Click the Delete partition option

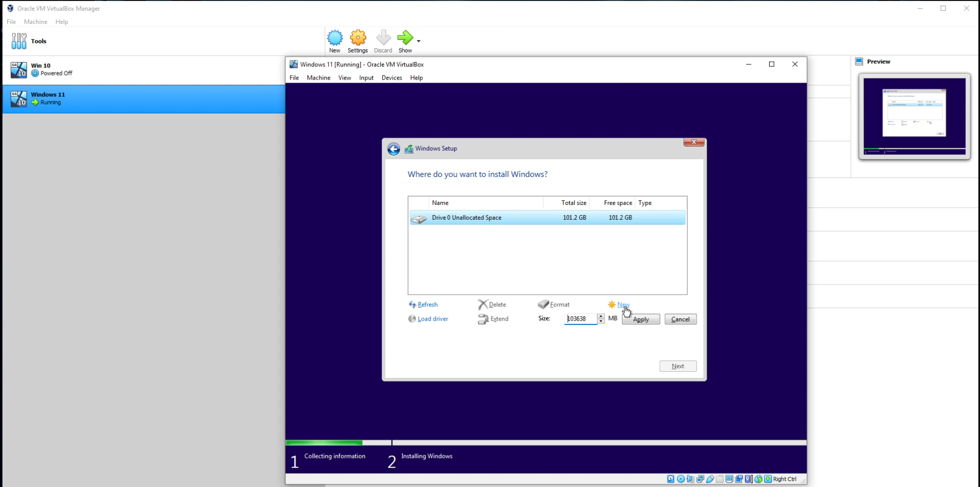pyautogui.click(x=492, y=305)
